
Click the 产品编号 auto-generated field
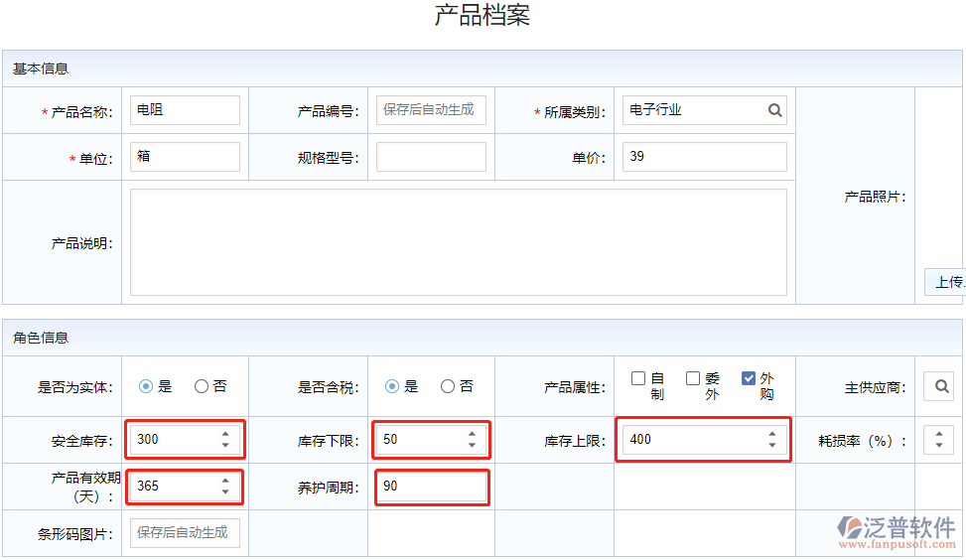(431, 110)
